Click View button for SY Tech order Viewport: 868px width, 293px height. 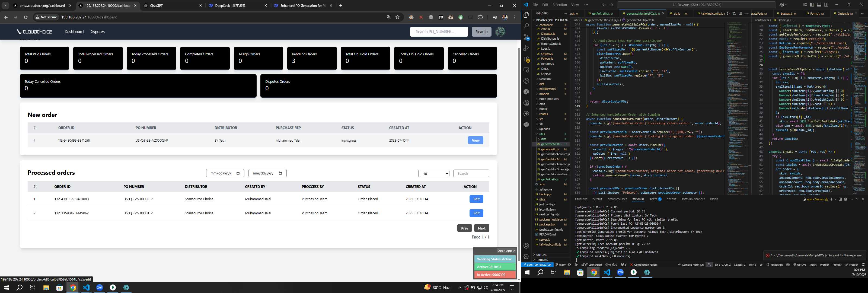click(x=476, y=140)
